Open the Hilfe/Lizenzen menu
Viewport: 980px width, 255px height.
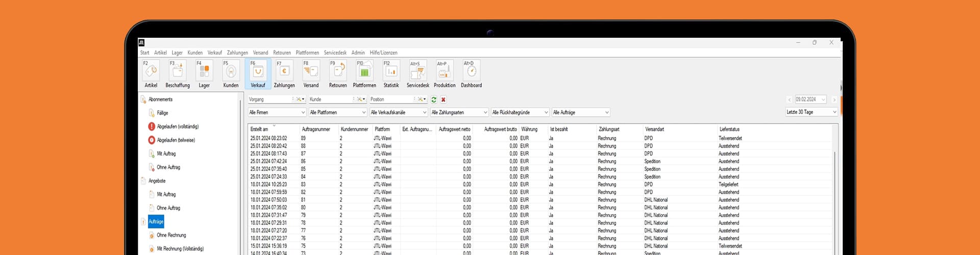click(x=383, y=53)
